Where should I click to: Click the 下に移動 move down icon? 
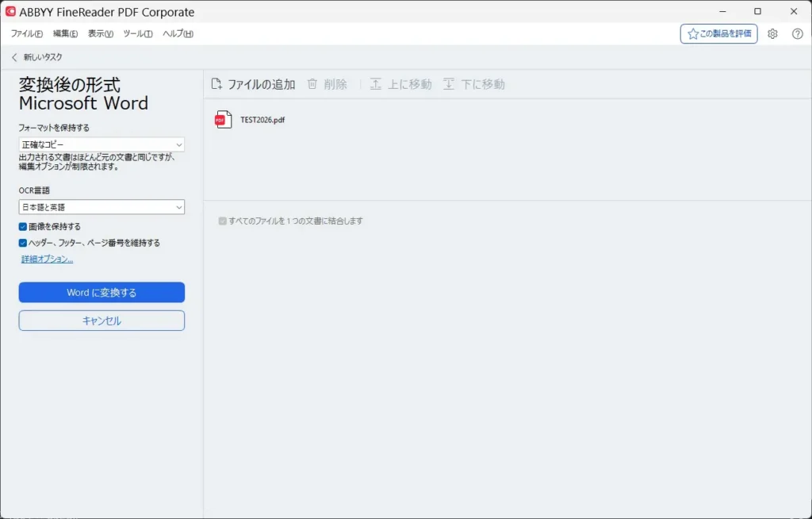pos(449,84)
